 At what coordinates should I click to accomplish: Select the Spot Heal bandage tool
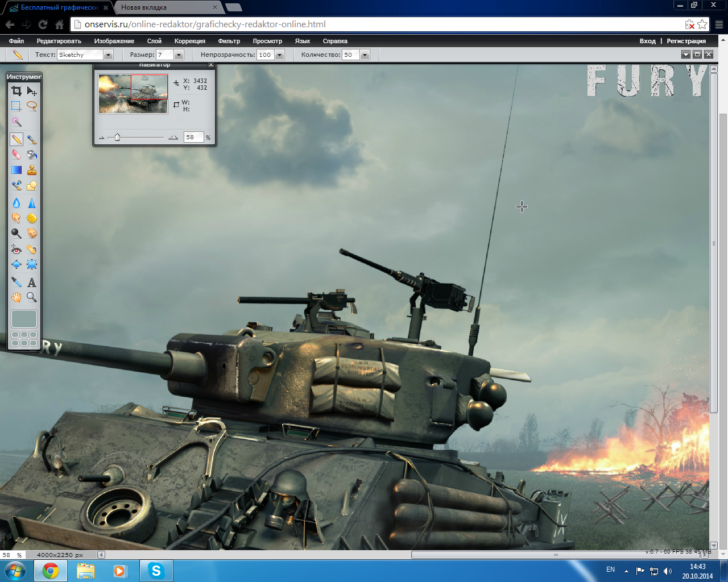point(32,250)
